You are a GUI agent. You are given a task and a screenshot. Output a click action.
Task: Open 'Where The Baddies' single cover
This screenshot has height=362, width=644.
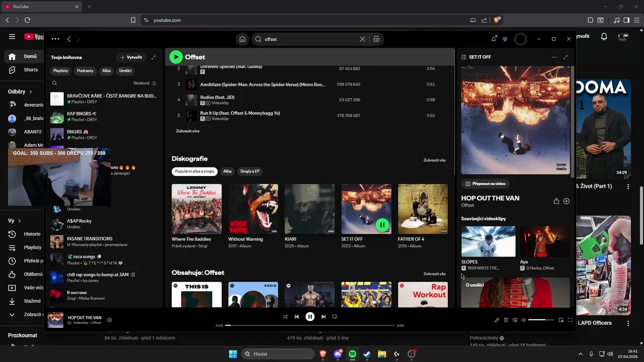click(x=197, y=209)
